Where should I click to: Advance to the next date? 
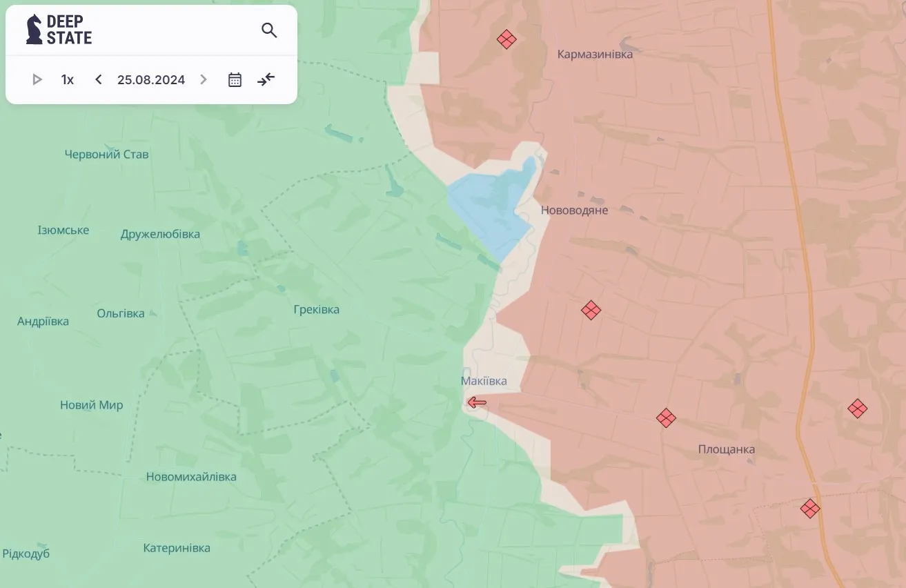[x=203, y=79]
